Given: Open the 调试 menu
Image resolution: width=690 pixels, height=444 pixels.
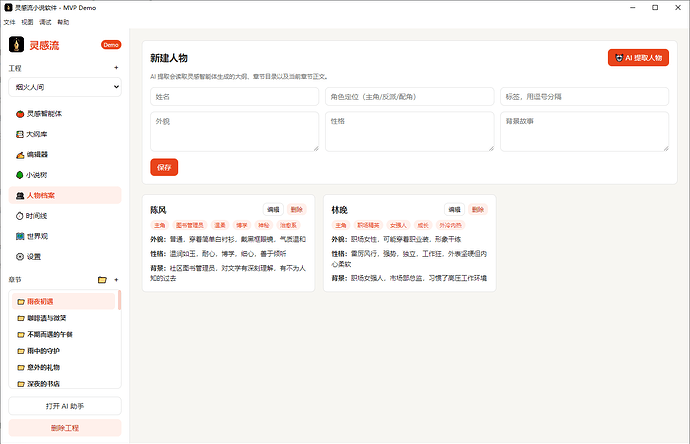Looking at the screenshot, I should point(45,22).
